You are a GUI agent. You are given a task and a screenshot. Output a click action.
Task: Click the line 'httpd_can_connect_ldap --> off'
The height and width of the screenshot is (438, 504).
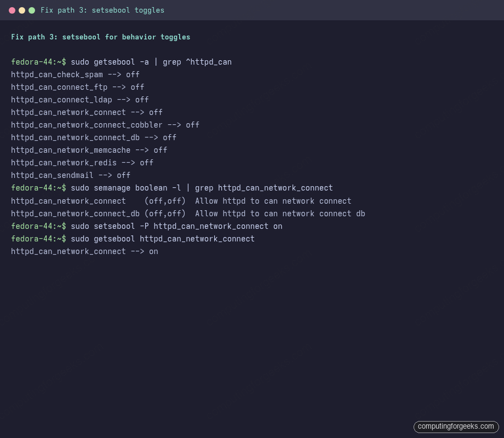click(x=80, y=100)
